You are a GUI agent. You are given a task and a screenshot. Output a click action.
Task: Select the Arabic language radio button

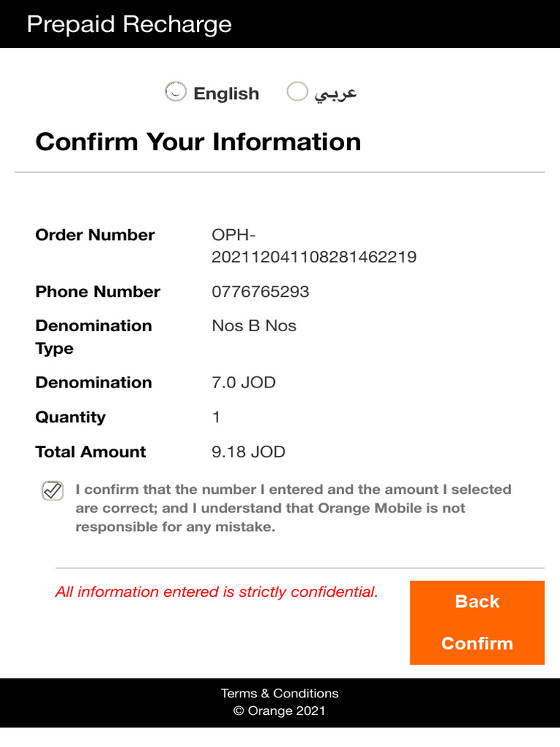[x=297, y=92]
